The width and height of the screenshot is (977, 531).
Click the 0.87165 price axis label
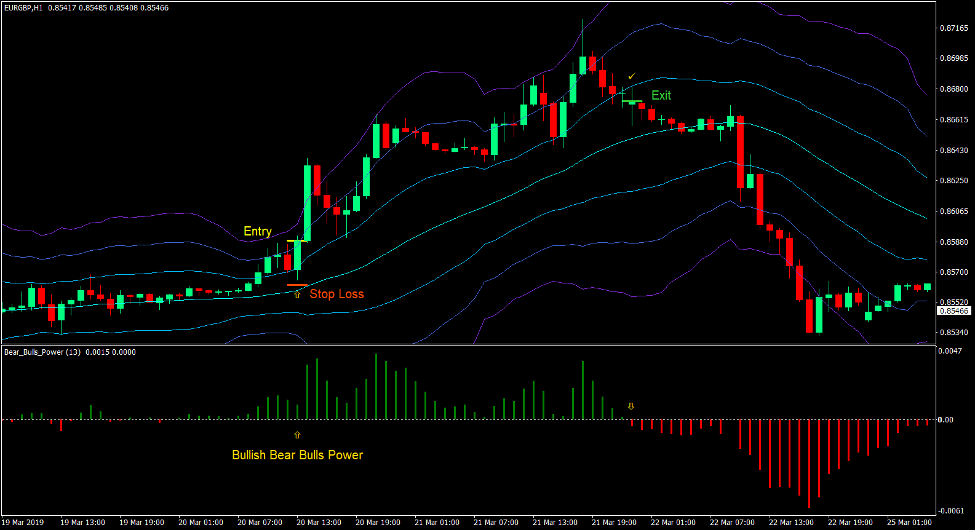(x=955, y=28)
